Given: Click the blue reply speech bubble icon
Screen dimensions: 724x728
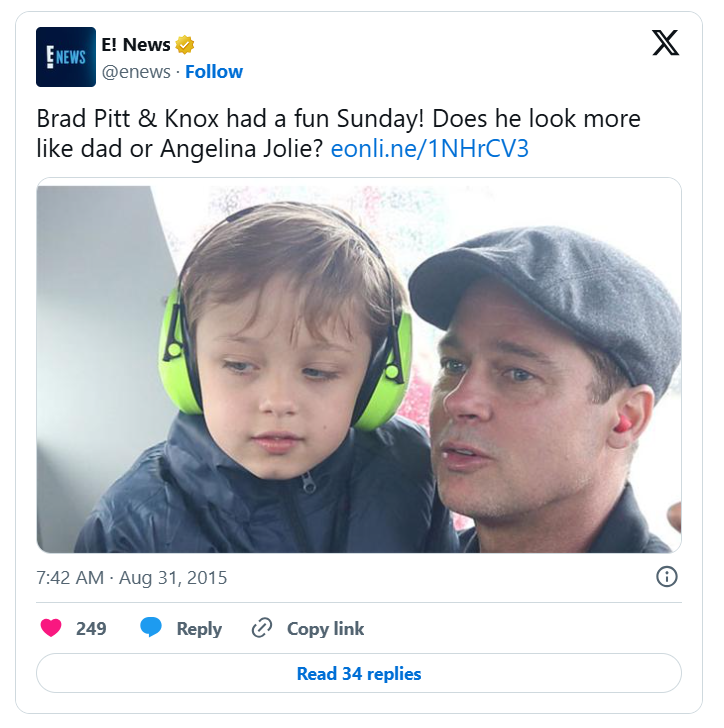Looking at the screenshot, I should 151,628.
